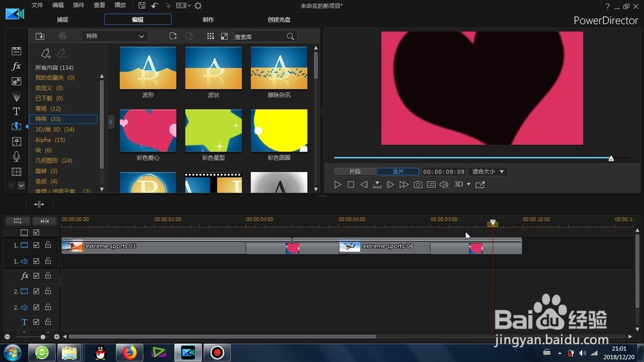Take a snapshot with the camera icon
Image resolution: width=644 pixels, height=362 pixels.
pyautogui.click(x=418, y=184)
